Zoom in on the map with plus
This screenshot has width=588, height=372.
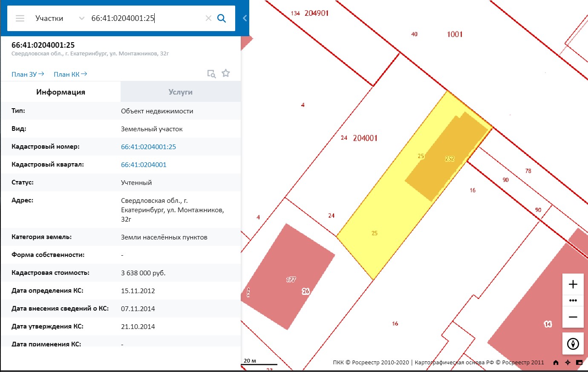[x=573, y=284]
